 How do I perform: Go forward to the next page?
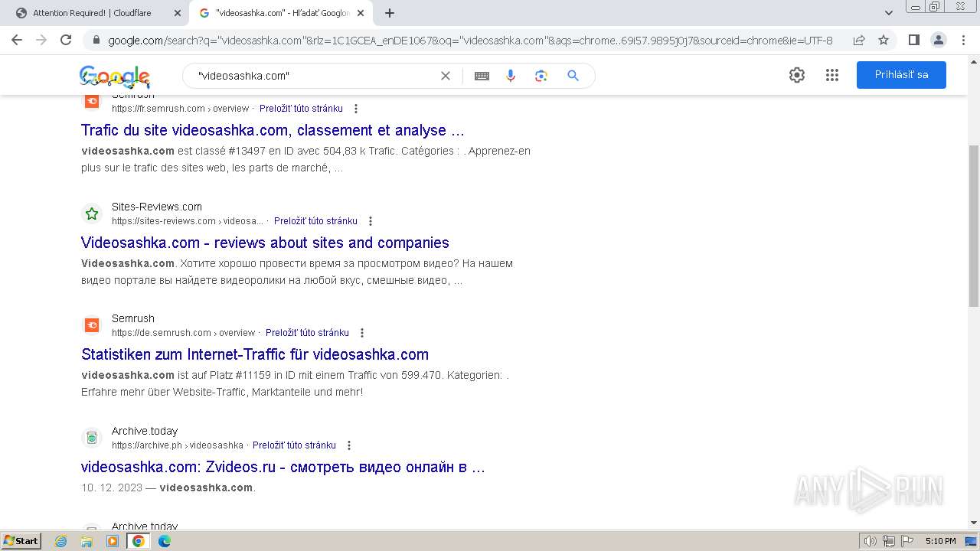(x=41, y=40)
